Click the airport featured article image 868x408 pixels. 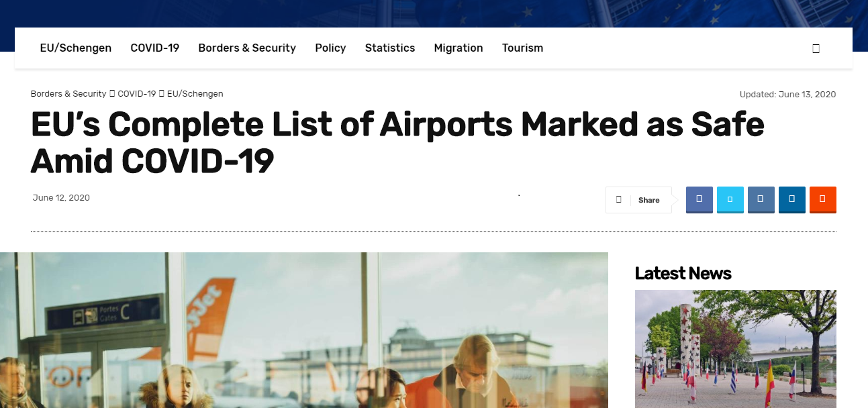click(303, 330)
